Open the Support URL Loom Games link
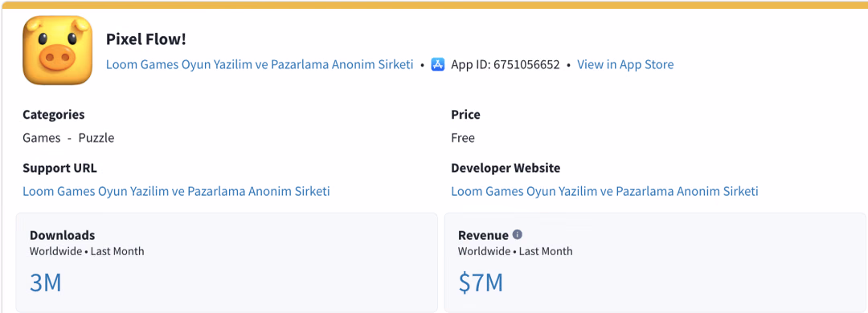 tap(176, 191)
